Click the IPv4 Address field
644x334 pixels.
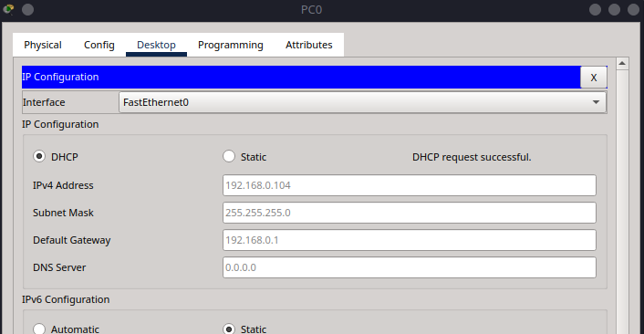pos(409,185)
